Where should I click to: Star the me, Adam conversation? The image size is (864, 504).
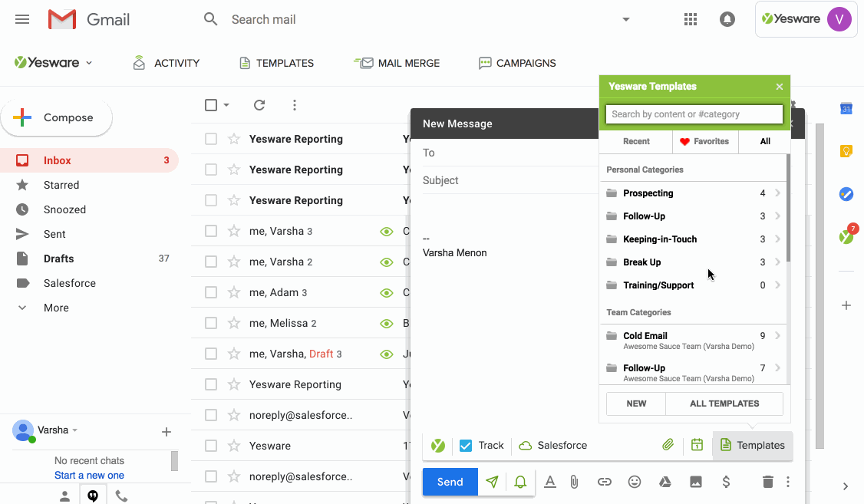click(x=233, y=292)
